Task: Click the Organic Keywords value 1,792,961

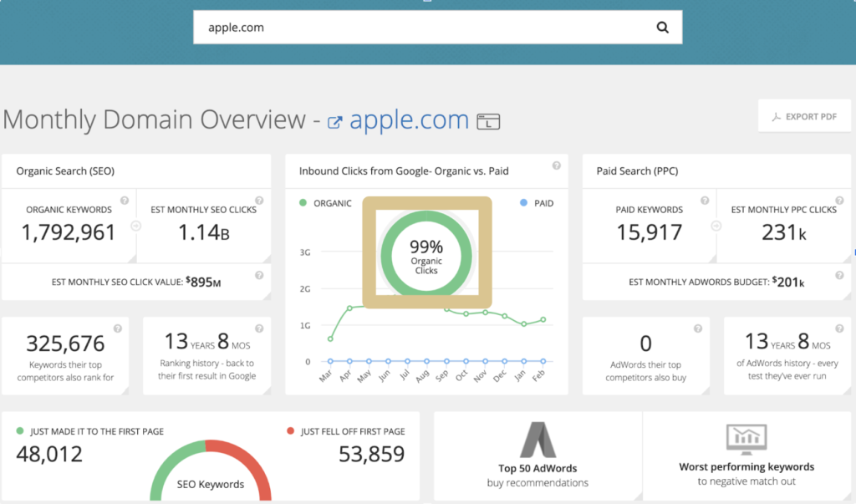Action: coord(69,232)
